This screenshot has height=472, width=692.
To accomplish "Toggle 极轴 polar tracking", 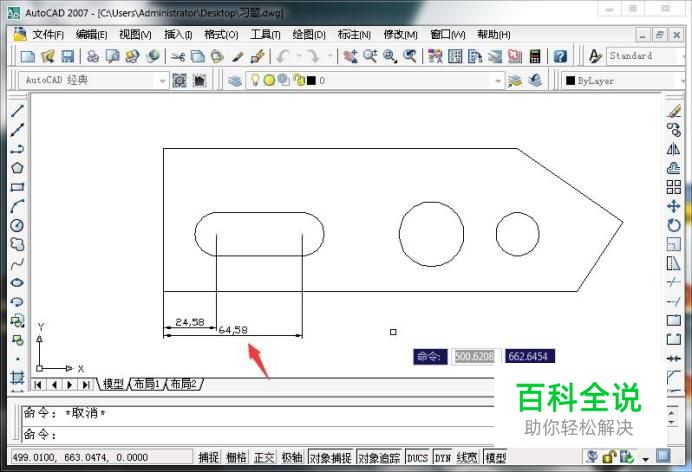I will tap(292, 457).
